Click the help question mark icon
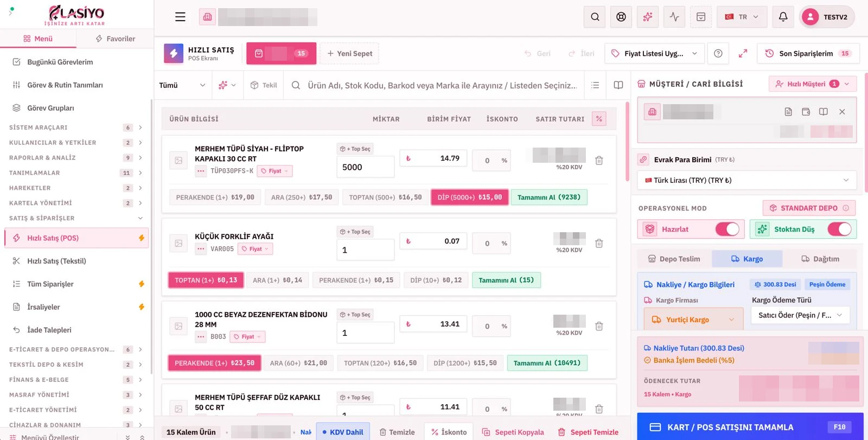868x440 pixels. point(718,53)
